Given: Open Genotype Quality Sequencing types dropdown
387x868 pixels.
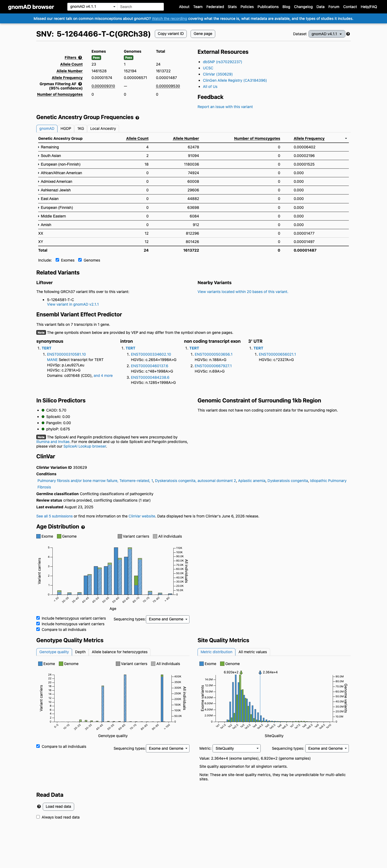Looking at the screenshot, I should click(168, 748).
